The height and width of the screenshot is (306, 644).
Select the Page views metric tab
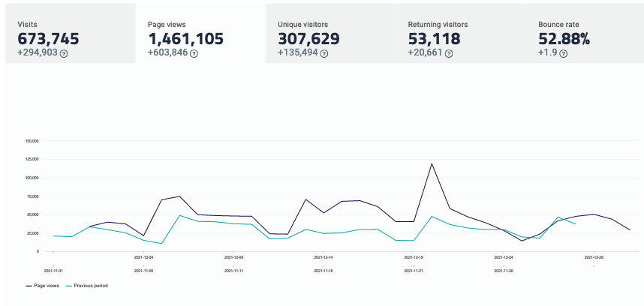pyautogui.click(x=200, y=34)
